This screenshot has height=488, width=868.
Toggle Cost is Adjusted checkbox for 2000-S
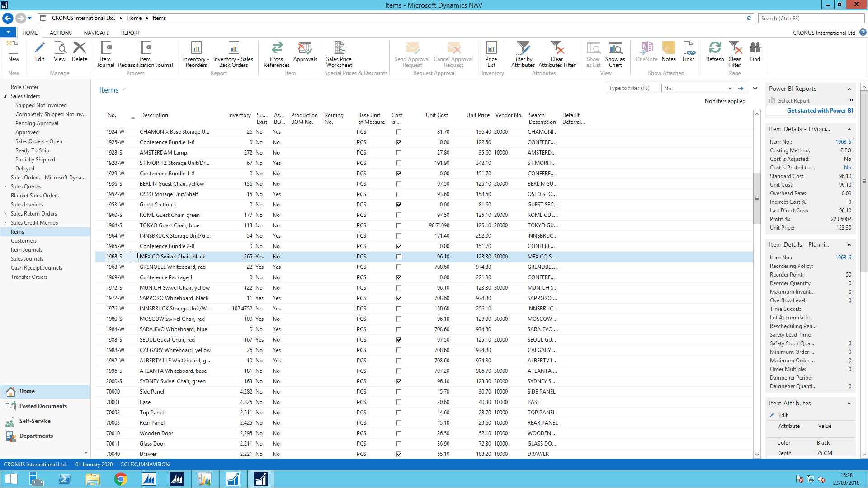398,381
